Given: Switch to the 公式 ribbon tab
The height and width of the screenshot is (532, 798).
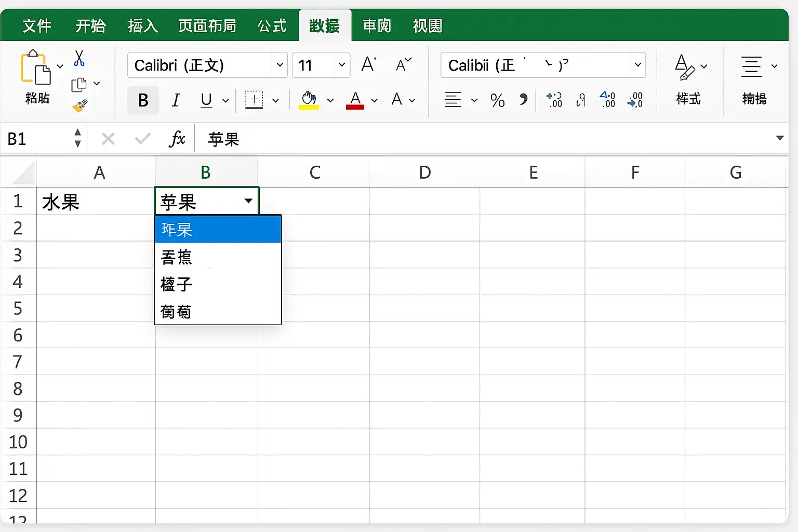Looking at the screenshot, I should (272, 25).
